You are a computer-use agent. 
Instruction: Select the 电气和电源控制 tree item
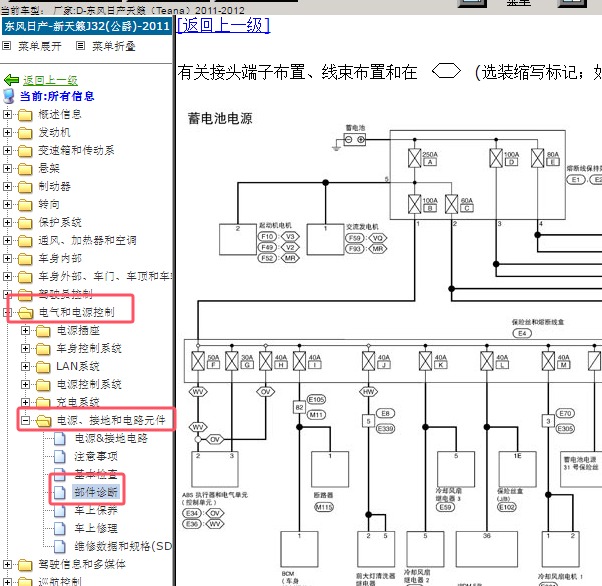point(76,312)
